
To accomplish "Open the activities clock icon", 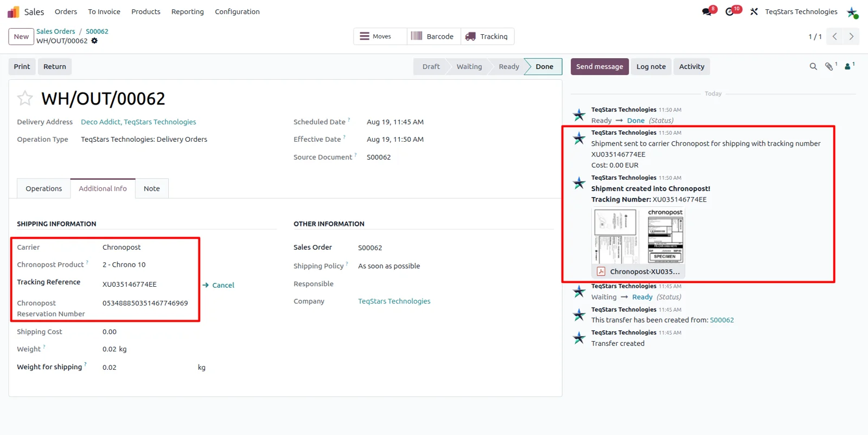I will click(730, 11).
